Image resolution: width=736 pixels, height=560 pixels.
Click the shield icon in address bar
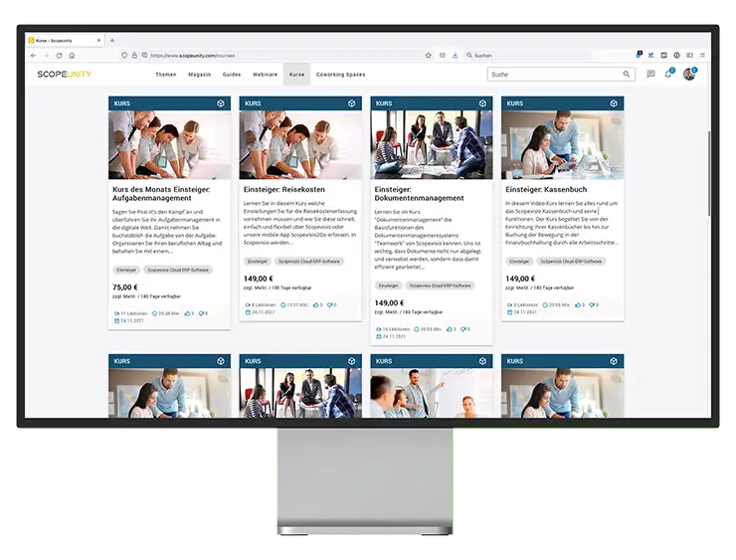pos(124,56)
